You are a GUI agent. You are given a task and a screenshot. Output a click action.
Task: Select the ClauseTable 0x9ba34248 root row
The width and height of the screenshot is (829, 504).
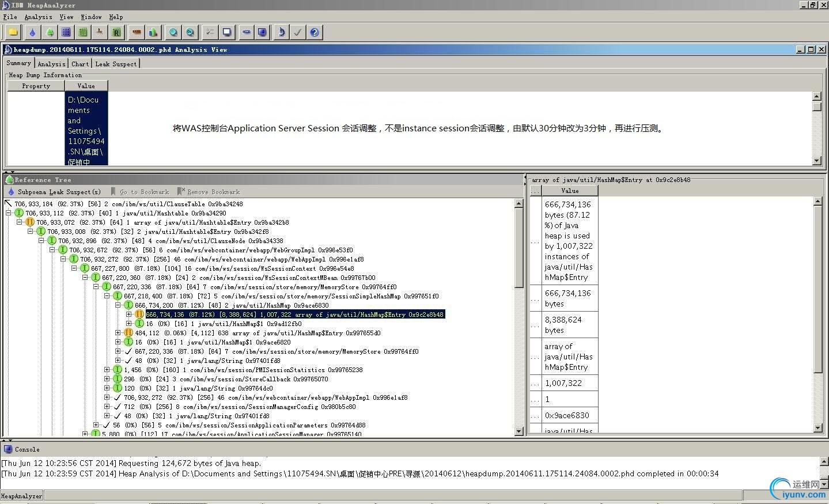click(x=128, y=204)
